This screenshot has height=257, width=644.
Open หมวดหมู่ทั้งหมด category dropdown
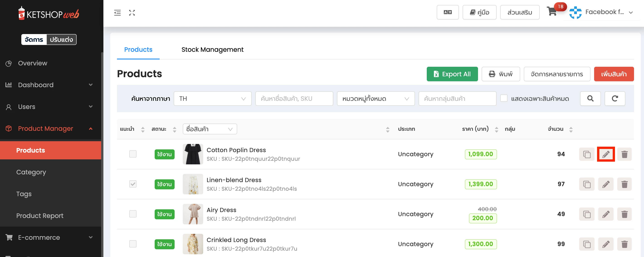[376, 98]
